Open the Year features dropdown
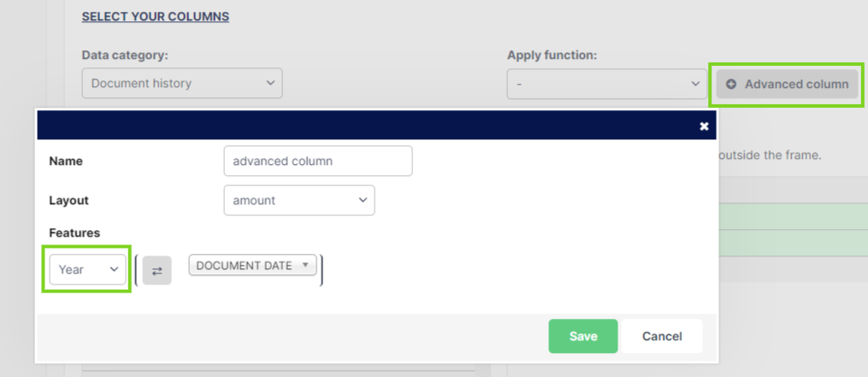The width and height of the screenshot is (868, 377). coord(87,269)
